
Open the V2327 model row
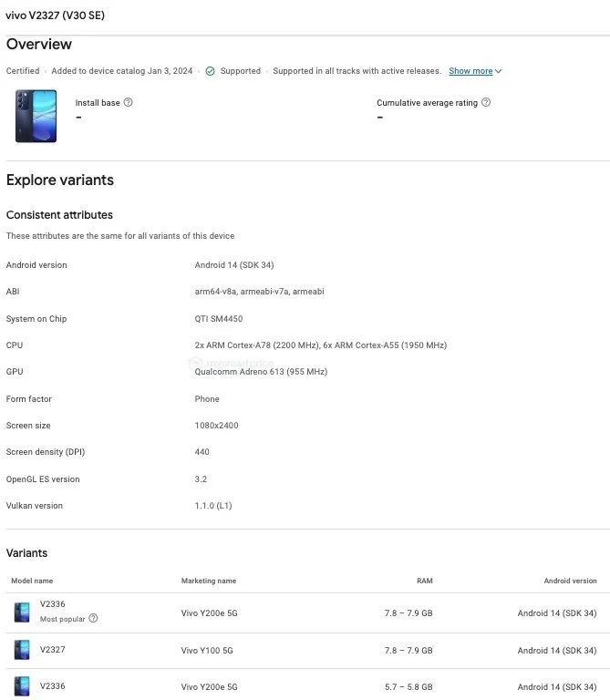(x=307, y=651)
